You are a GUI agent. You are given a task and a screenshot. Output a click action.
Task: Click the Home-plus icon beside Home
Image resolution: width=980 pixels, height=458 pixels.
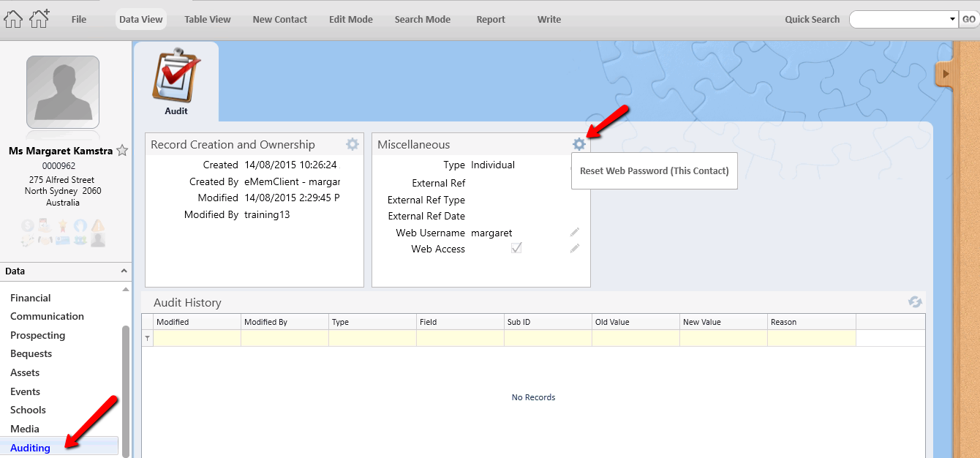39,19
